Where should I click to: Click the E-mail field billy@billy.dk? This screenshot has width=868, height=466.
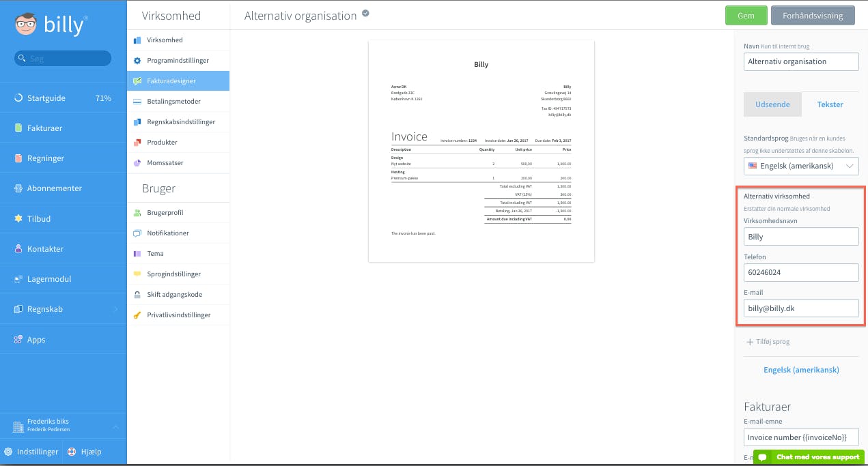801,308
